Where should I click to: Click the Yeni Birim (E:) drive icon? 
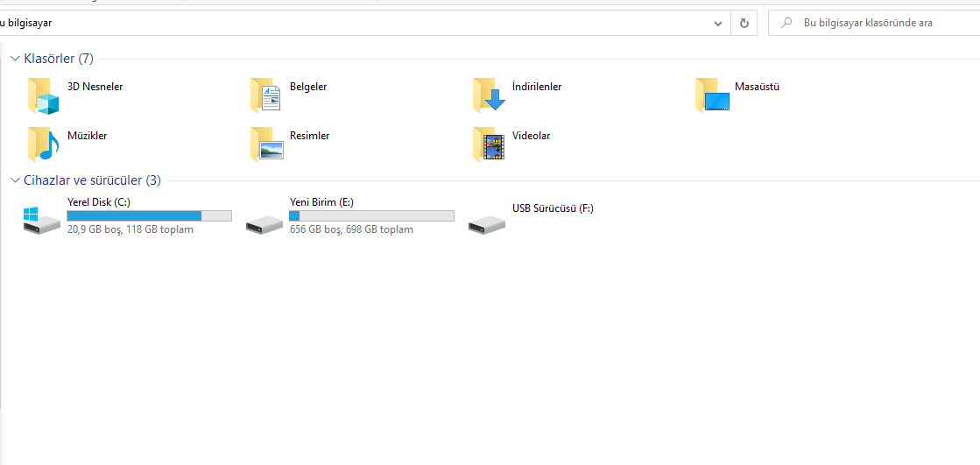(x=264, y=222)
